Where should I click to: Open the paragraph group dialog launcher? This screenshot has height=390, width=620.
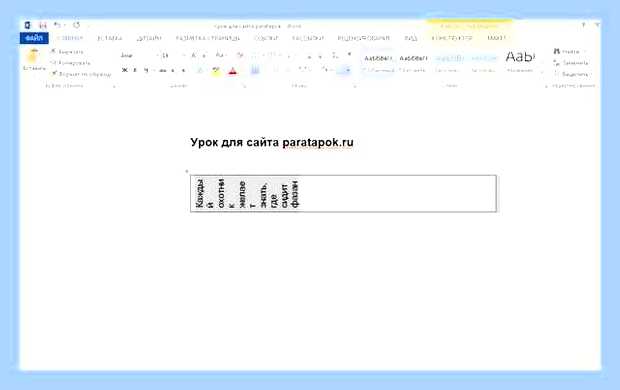click(x=355, y=86)
